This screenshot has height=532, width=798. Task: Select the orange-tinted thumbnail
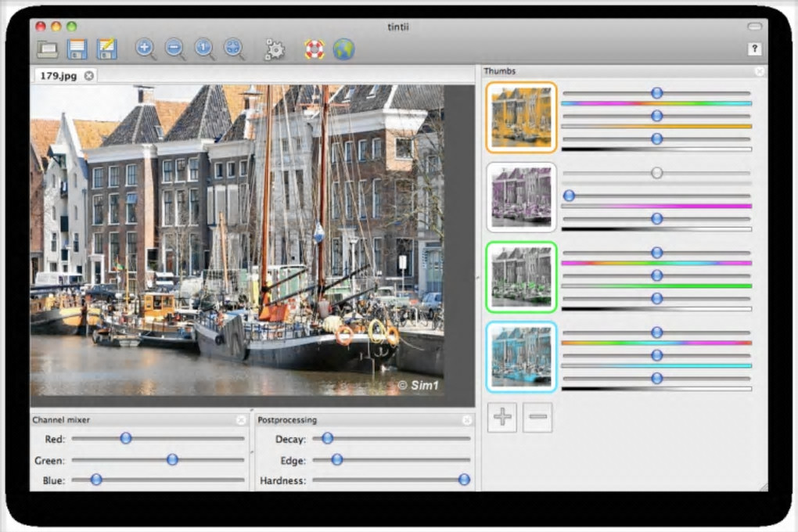tap(521, 117)
